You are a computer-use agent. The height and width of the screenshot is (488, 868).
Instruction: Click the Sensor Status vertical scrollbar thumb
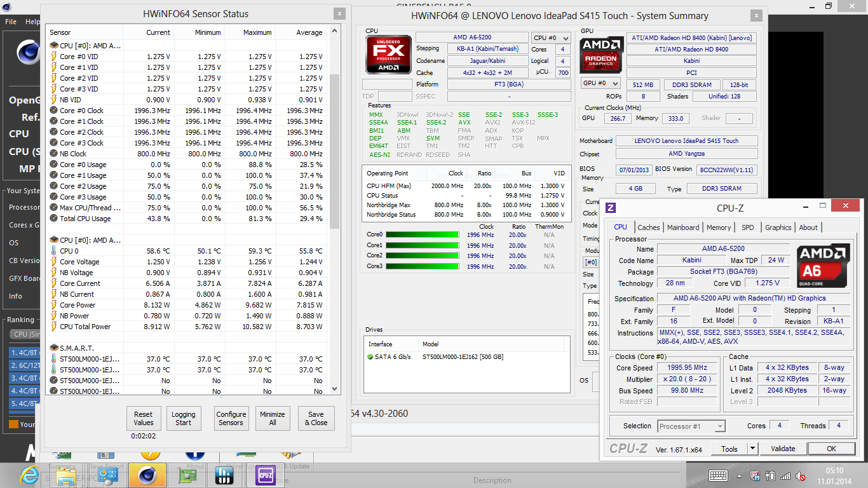click(334, 151)
